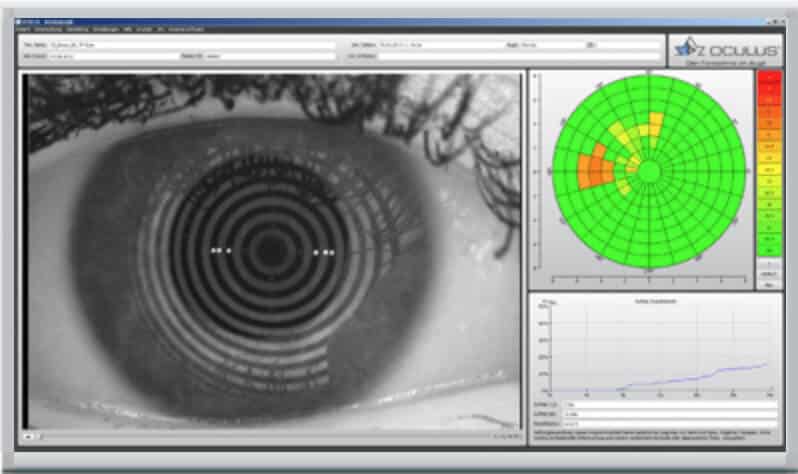Viewport: 798px width, 474px height.
Task: Click the center of the Placido rings
Action: coord(271,252)
